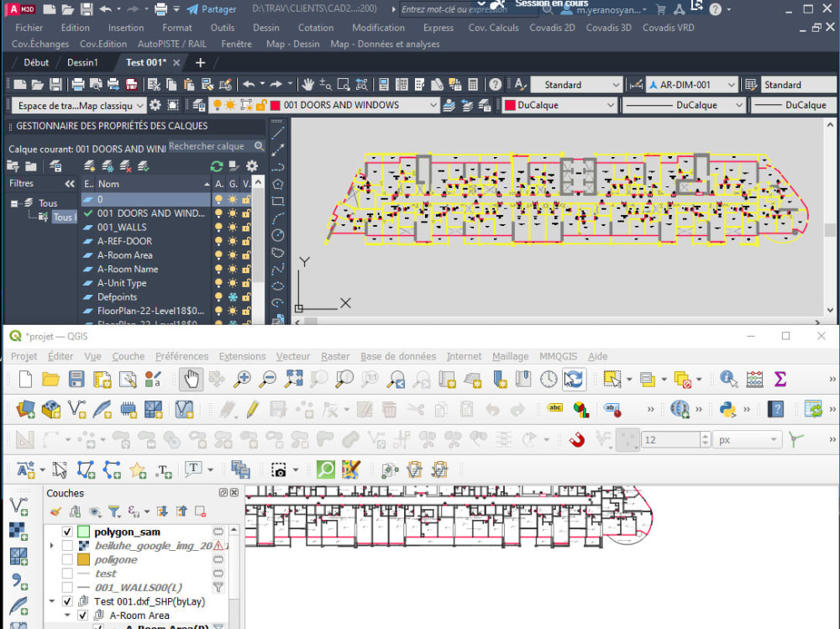Select AutoCAD polygon draw tool

(x=277, y=184)
